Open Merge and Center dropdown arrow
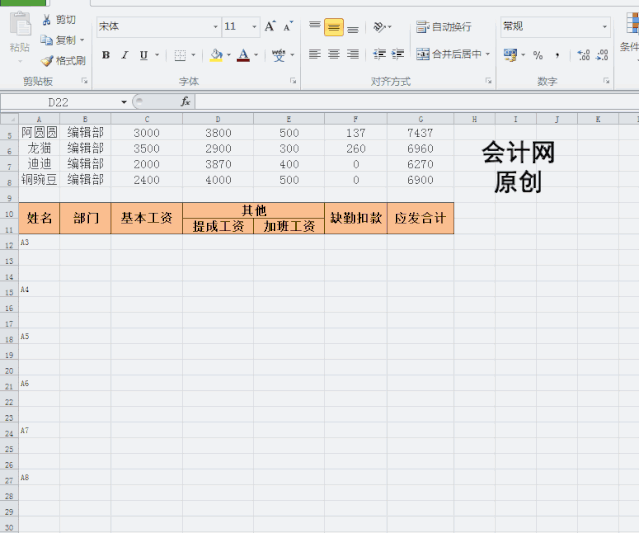The width and height of the screenshot is (639, 533). tap(488, 54)
